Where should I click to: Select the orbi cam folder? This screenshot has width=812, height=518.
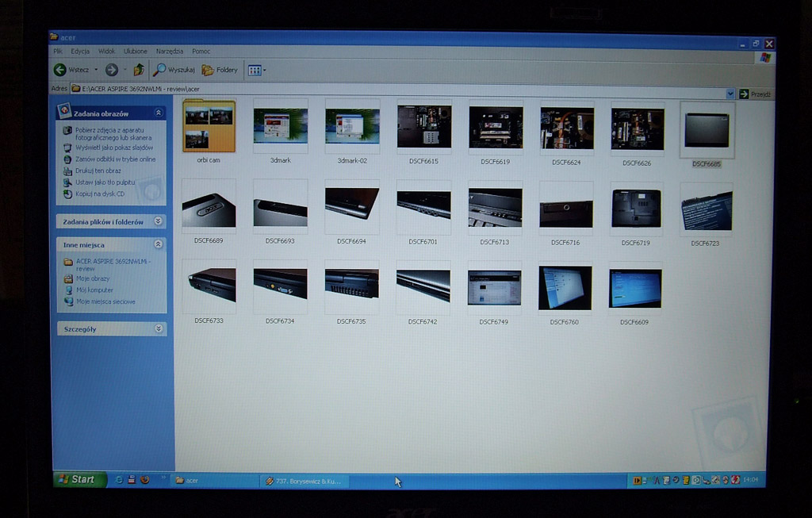(209, 126)
